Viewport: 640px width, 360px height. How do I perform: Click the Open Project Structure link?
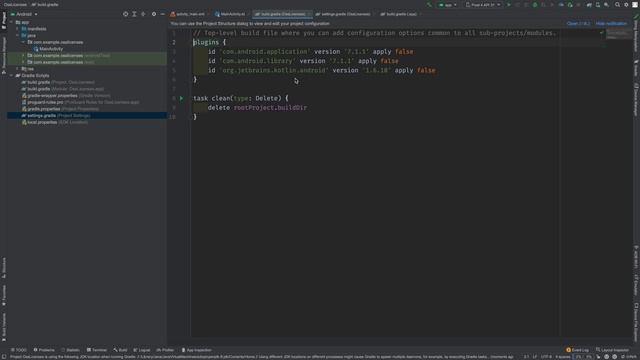point(578,24)
